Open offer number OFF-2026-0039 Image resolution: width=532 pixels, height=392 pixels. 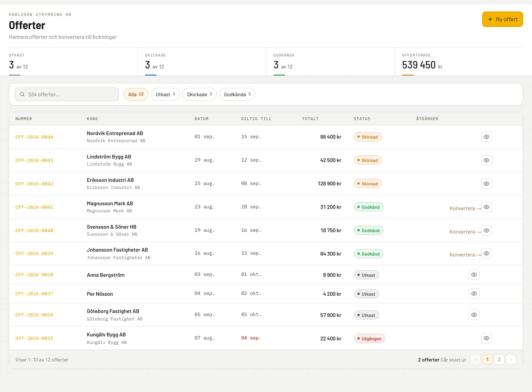click(34, 253)
